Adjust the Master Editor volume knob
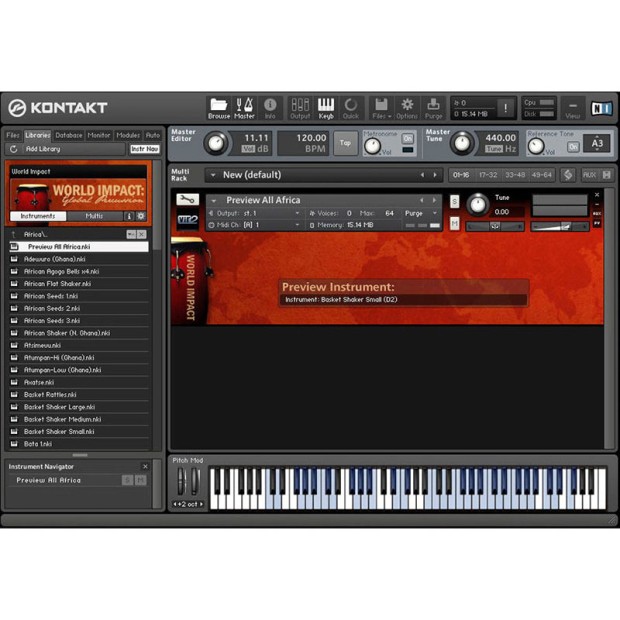 point(215,143)
